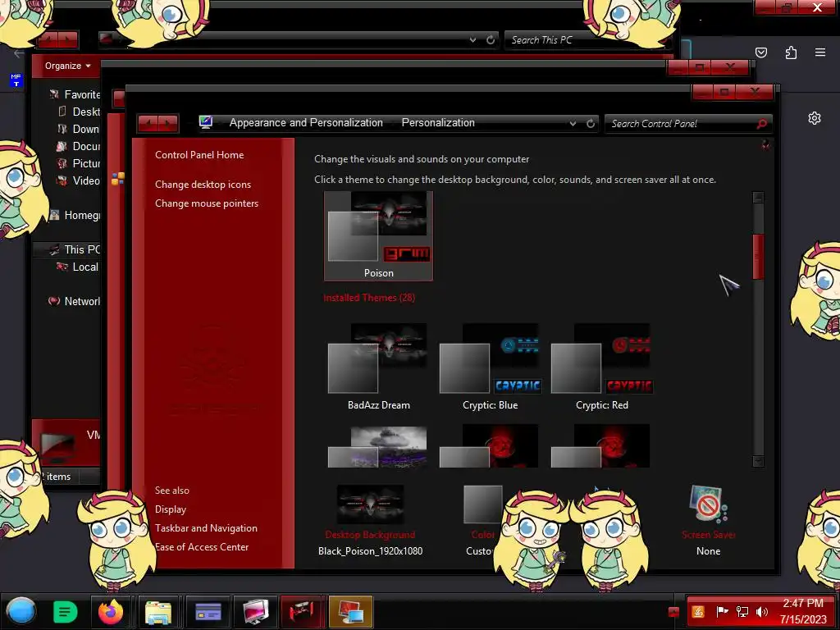Open the network tray icon
The image size is (840, 630).
coord(742,612)
